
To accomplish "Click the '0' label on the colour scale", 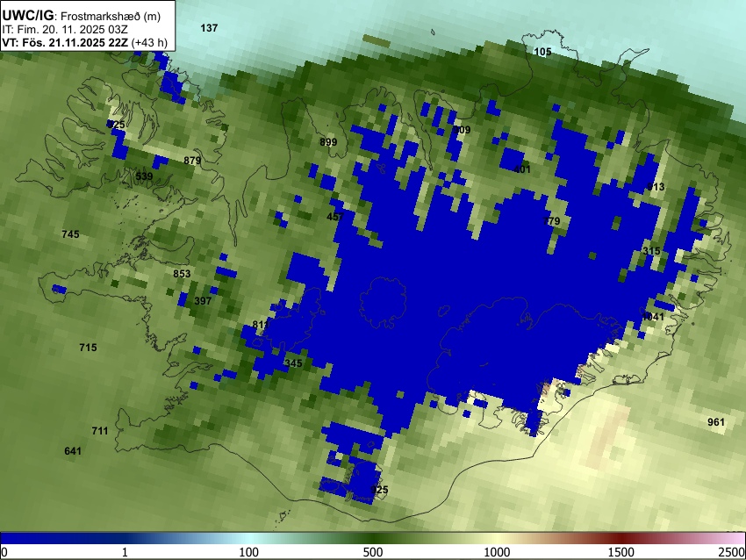I will pyautogui.click(x=4, y=552).
